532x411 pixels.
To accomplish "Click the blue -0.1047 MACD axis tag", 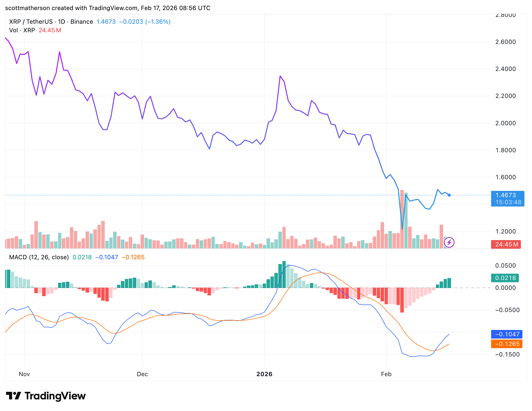I will [507, 334].
